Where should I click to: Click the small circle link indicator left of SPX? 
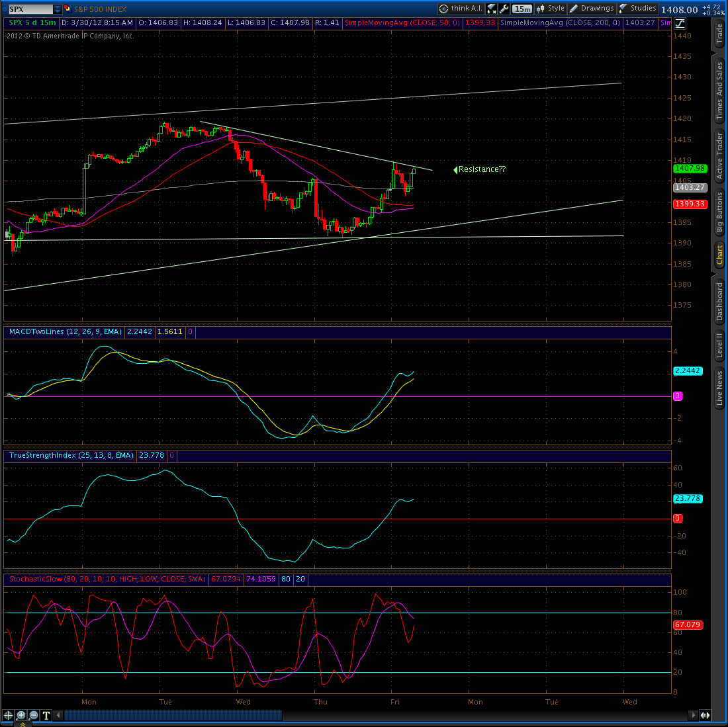pos(5,9)
